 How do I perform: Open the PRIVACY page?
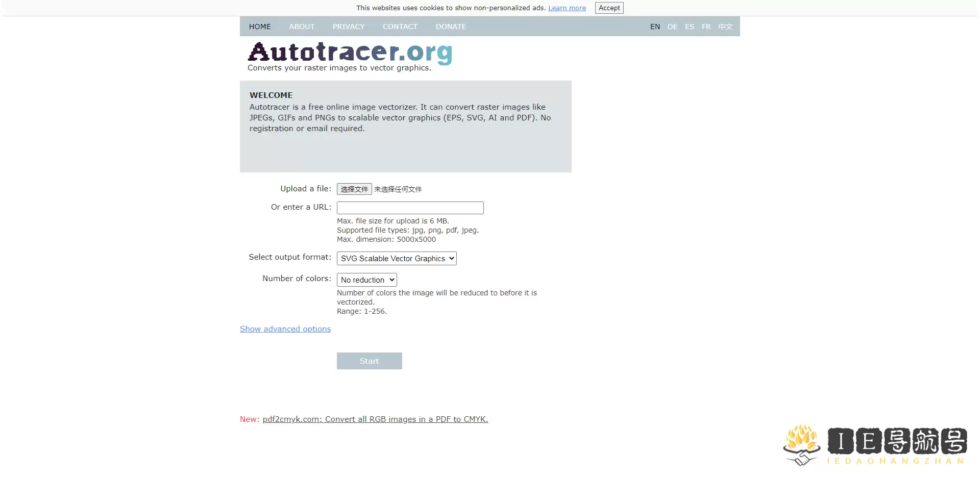349,26
